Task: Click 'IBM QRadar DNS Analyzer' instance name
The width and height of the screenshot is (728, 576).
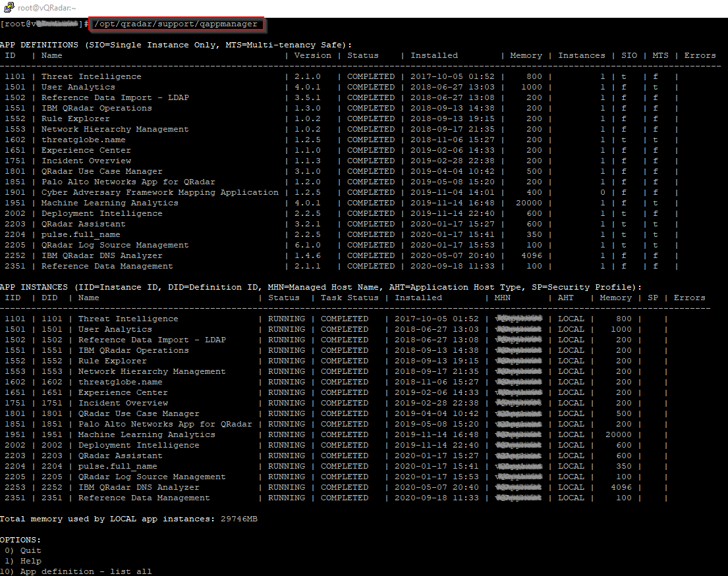Action: tap(139, 487)
